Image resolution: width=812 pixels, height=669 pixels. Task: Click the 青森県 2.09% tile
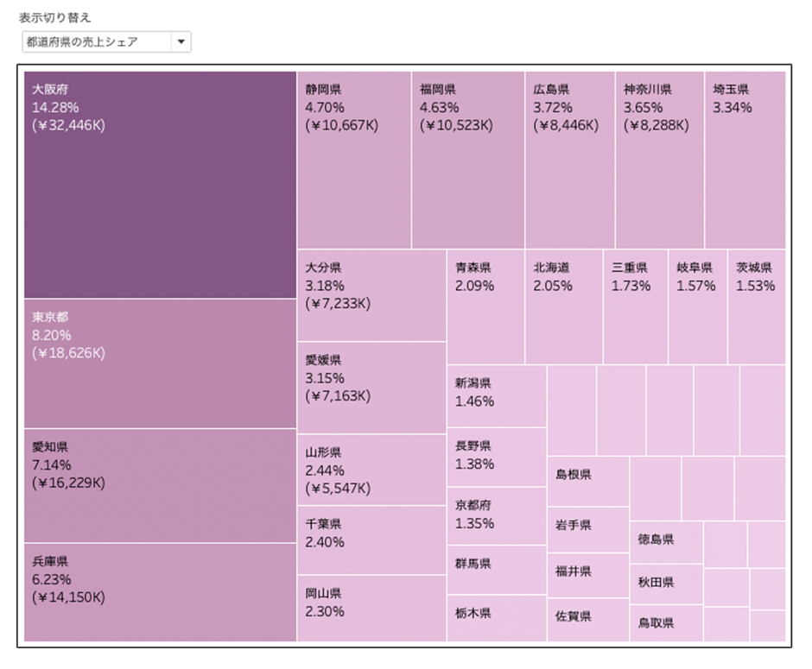point(485,306)
